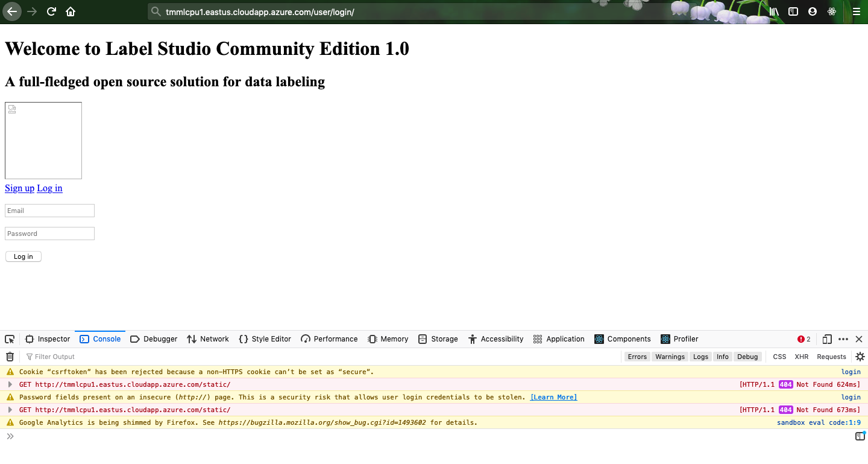Open console settings gear
Screen dimensions: 868x464
[860, 357]
